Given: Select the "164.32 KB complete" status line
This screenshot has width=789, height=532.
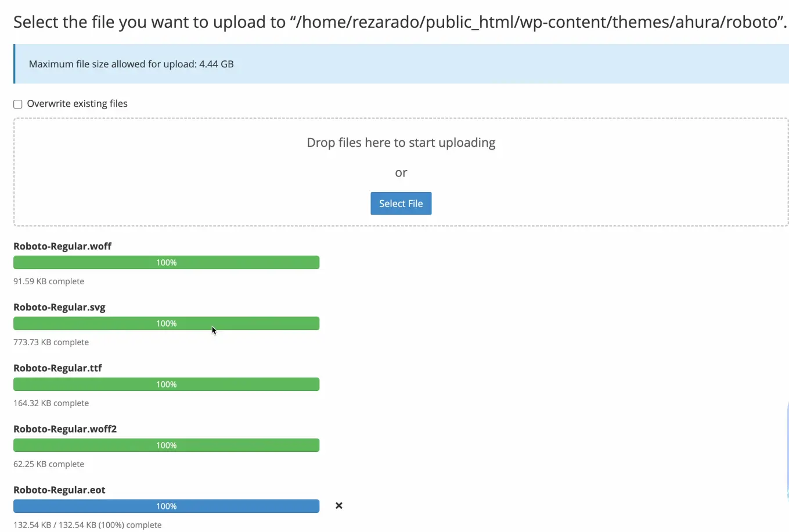Looking at the screenshot, I should 51,403.
